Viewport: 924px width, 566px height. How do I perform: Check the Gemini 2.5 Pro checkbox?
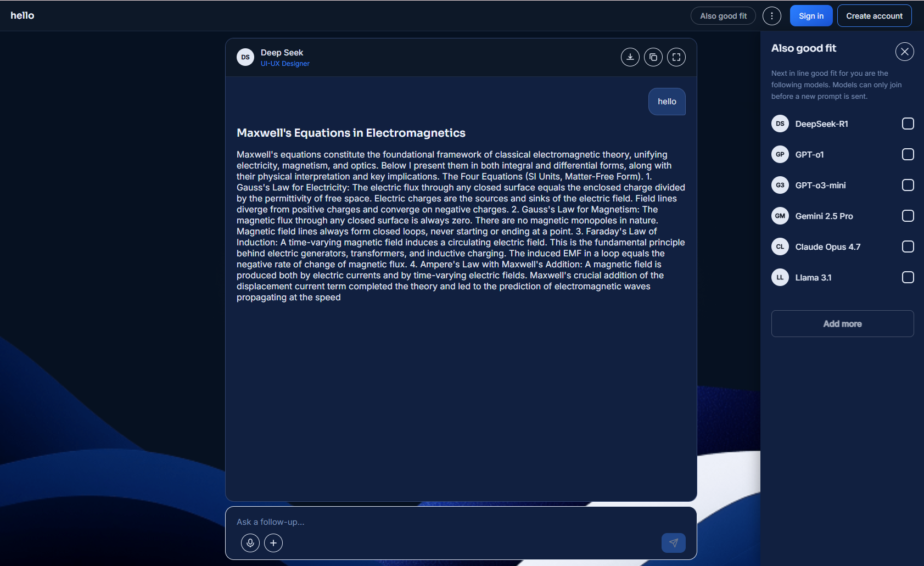[x=908, y=216]
